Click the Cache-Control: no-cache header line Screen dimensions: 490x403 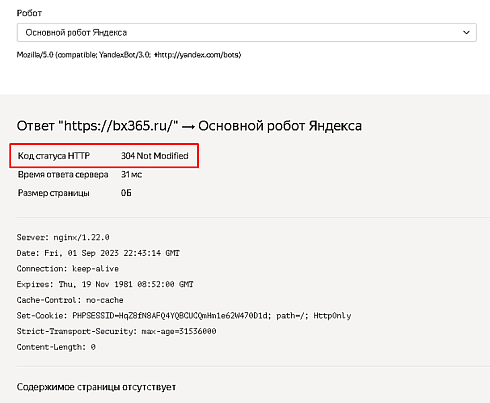70,300
